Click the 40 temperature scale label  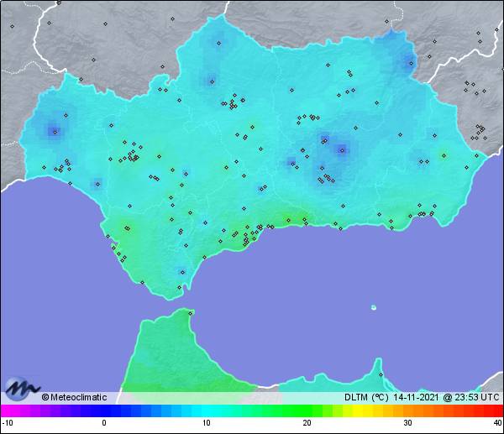pos(498,422)
